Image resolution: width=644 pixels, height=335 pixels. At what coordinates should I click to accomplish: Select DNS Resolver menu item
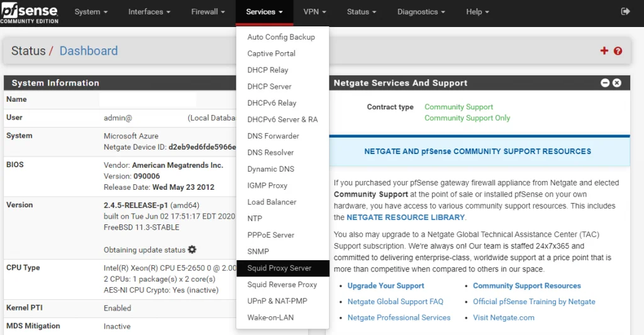coord(282,152)
